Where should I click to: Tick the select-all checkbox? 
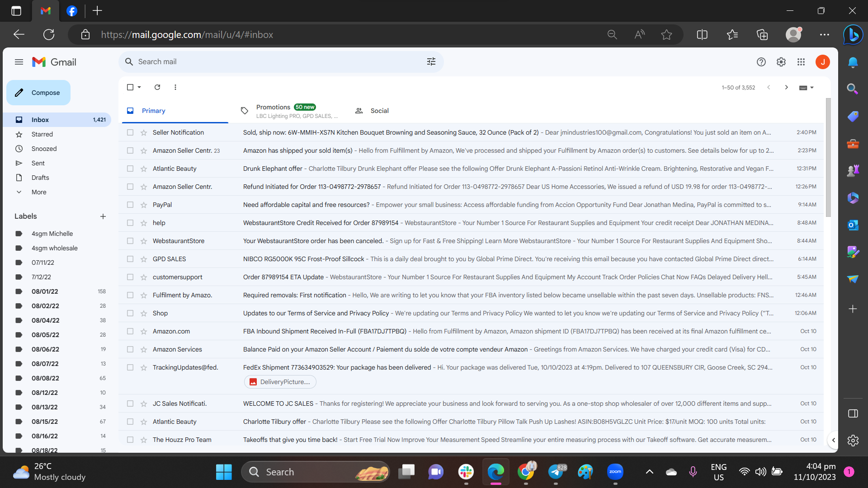(x=130, y=87)
